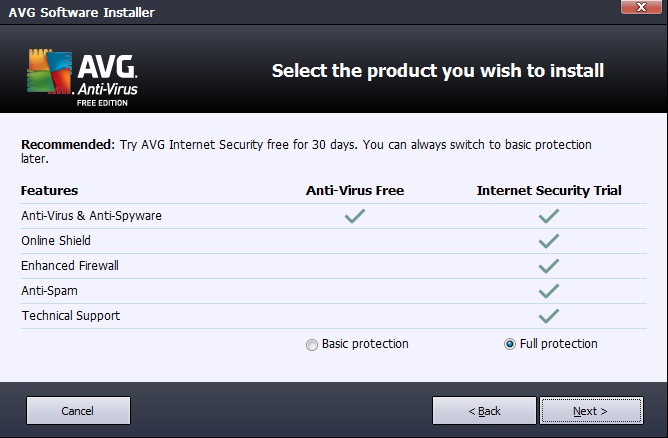Click the Internet Security Trial column header
Image resolution: width=668 pixels, height=438 pixels.
pos(549,190)
